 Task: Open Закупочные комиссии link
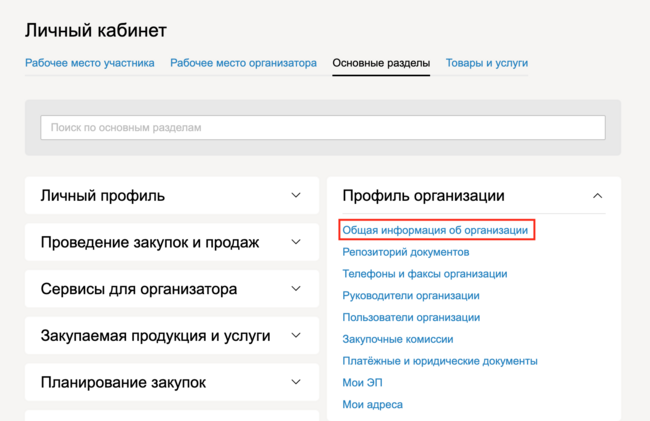pos(398,339)
